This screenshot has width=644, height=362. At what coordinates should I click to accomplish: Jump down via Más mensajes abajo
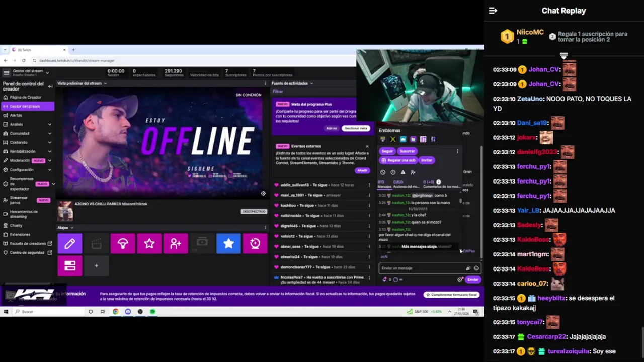[419, 247]
